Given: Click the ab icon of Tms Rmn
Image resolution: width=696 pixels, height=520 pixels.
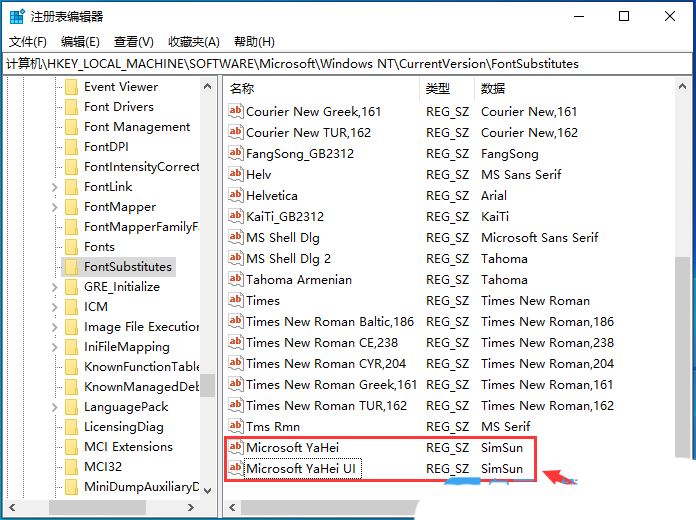Looking at the screenshot, I should coord(236,426).
